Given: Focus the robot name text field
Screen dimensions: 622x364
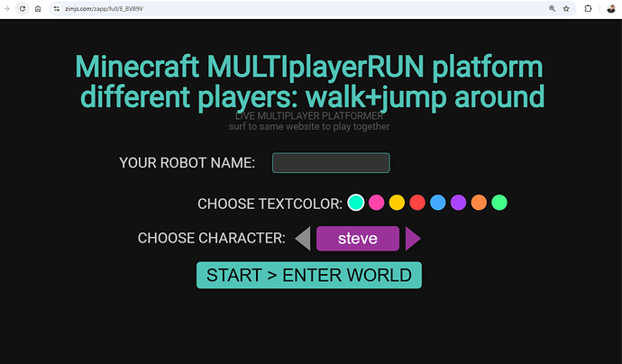Looking at the screenshot, I should [x=331, y=163].
